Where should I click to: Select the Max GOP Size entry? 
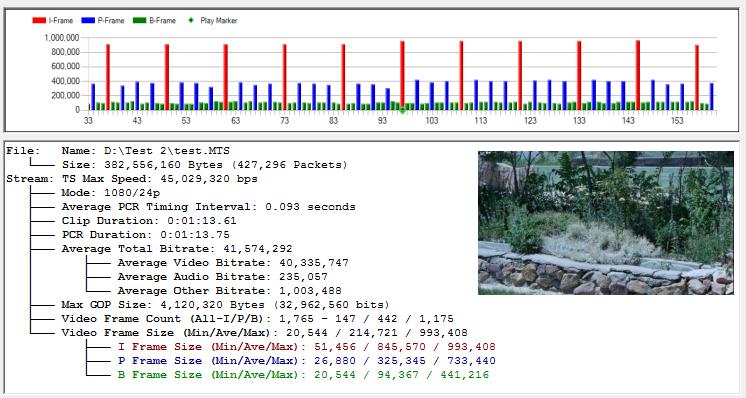point(225,305)
